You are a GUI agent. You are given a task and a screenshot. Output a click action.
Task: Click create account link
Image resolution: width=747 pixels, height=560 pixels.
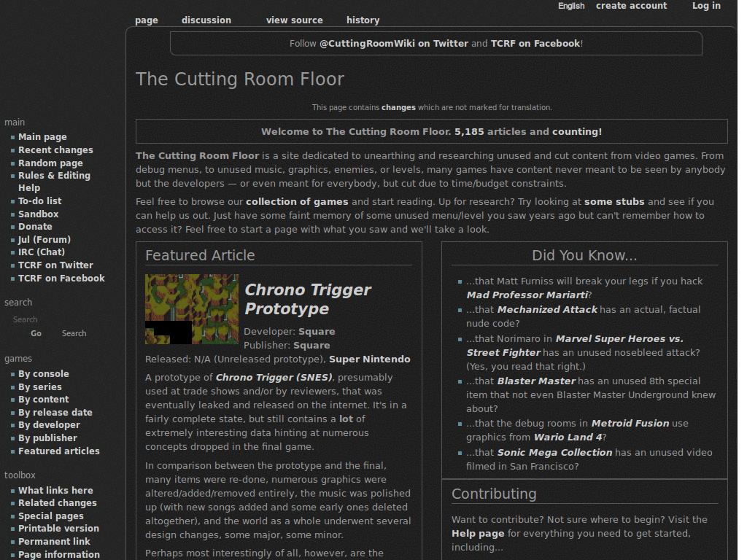[x=631, y=6]
